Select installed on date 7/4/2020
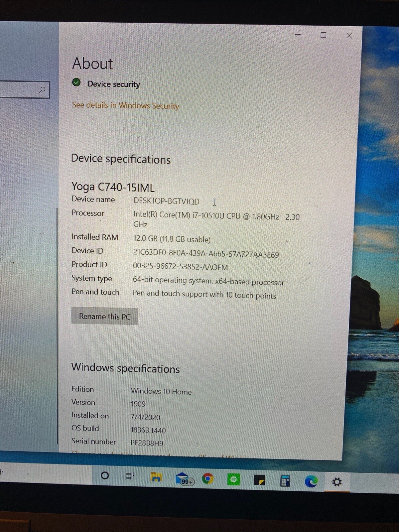Viewport: 399px width, 532px height. (145, 417)
